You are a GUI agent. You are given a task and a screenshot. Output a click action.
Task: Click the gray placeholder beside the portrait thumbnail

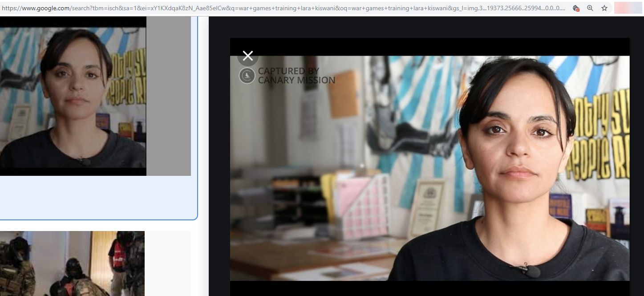tap(169, 96)
